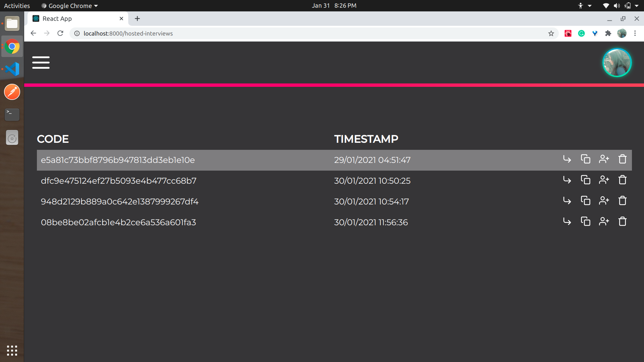This screenshot has height=362, width=644.
Task: Click the speaker volume control
Action: click(x=616, y=5)
